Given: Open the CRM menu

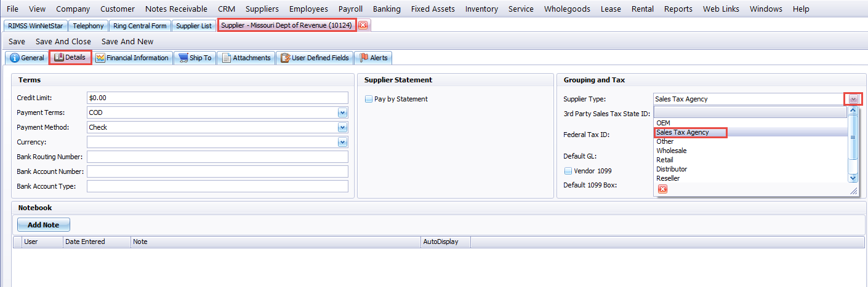Looking at the screenshot, I should 227,9.
